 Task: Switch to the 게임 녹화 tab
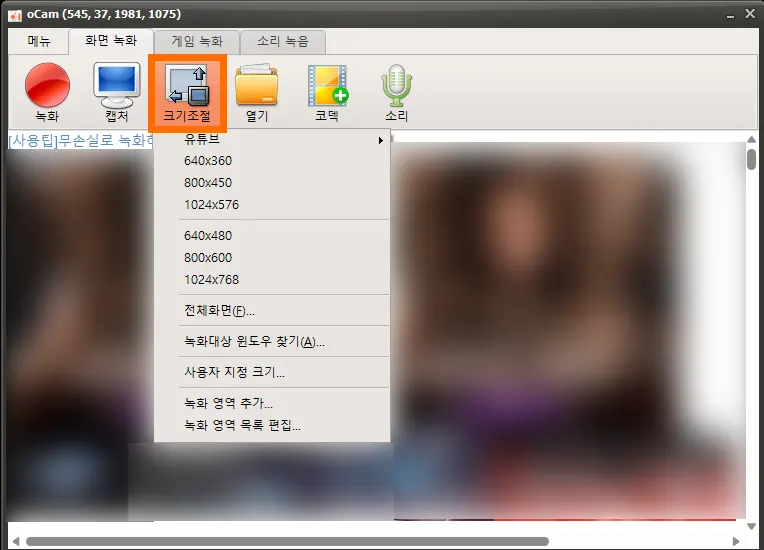tap(197, 41)
